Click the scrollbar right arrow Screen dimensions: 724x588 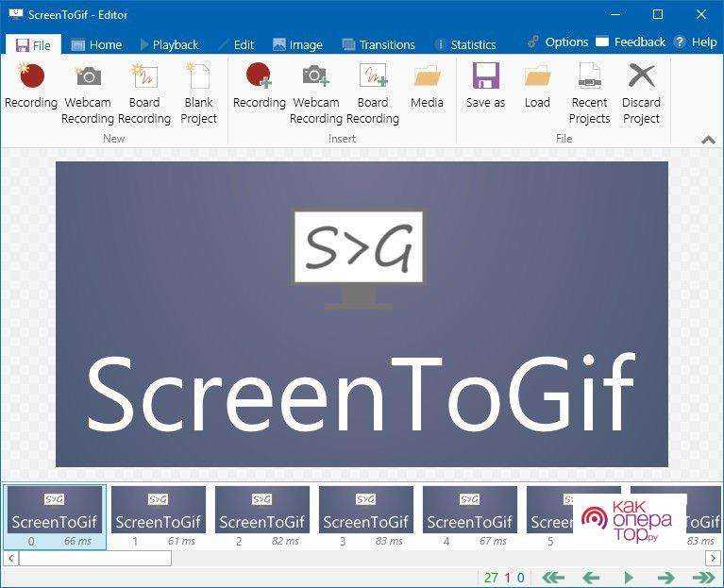coord(713,558)
